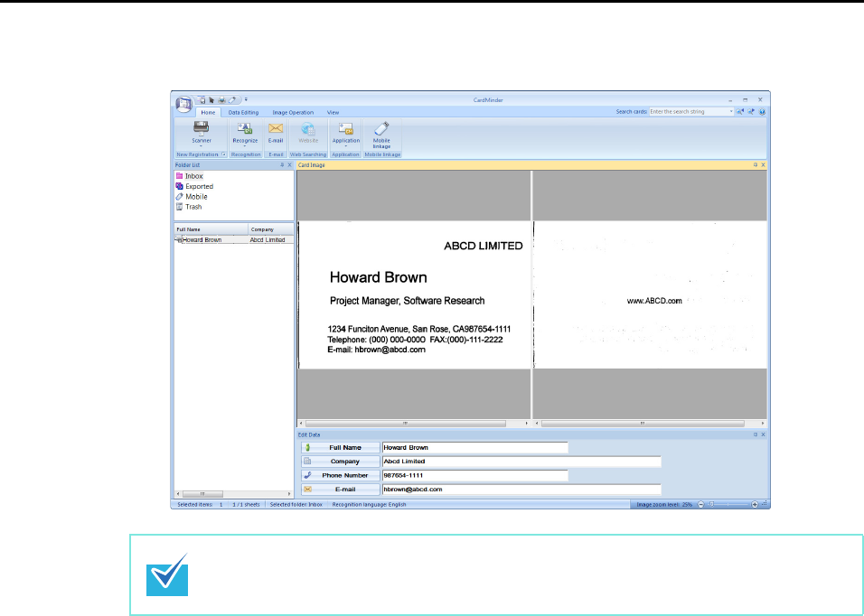864x616 pixels.
Task: Click the Company input with Abcd Limited
Action: click(521, 462)
